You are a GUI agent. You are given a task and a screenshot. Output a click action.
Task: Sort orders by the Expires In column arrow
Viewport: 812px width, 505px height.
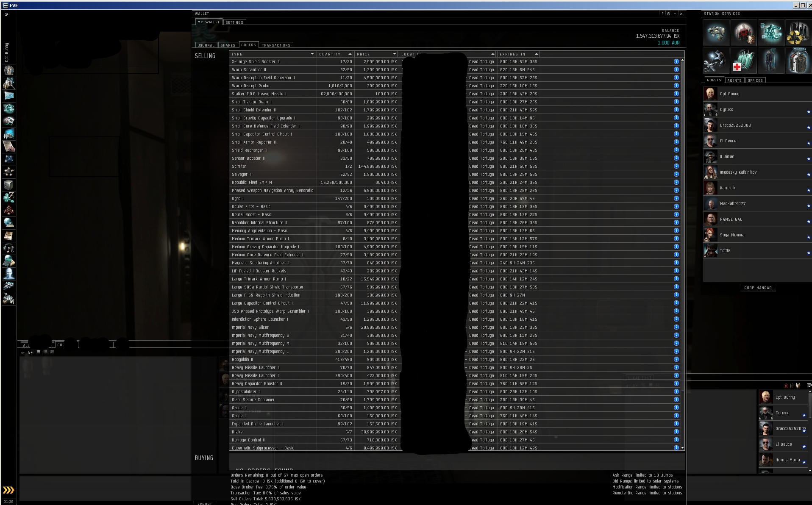(537, 54)
